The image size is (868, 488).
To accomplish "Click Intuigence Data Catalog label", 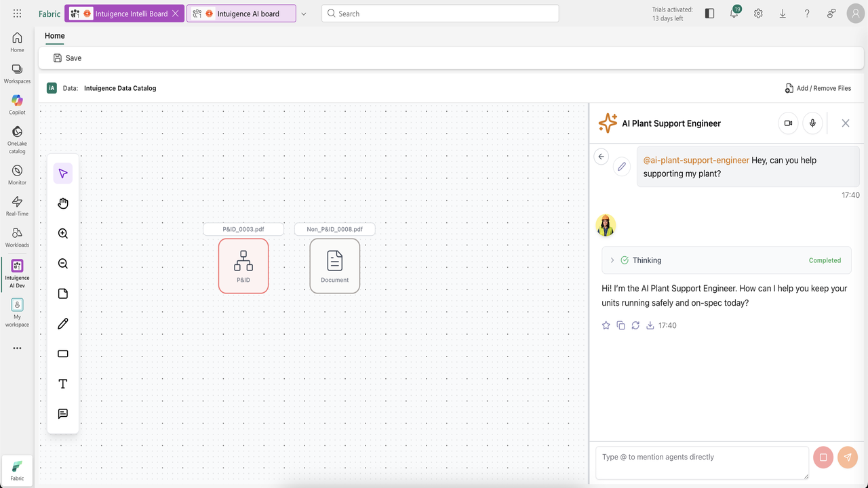I will [x=120, y=88].
